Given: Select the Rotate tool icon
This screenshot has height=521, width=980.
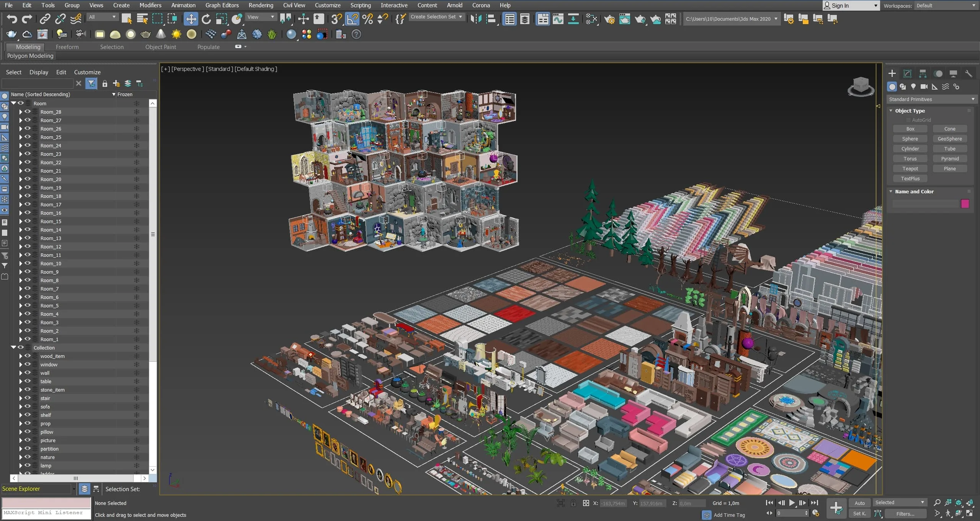Looking at the screenshot, I should tap(206, 19).
